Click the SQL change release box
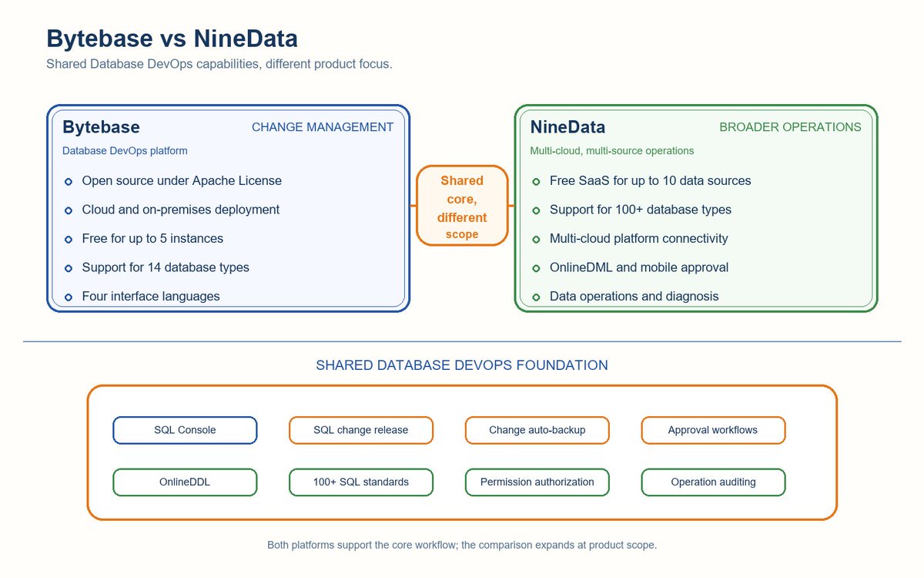This screenshot has height=578, width=924. 361,430
